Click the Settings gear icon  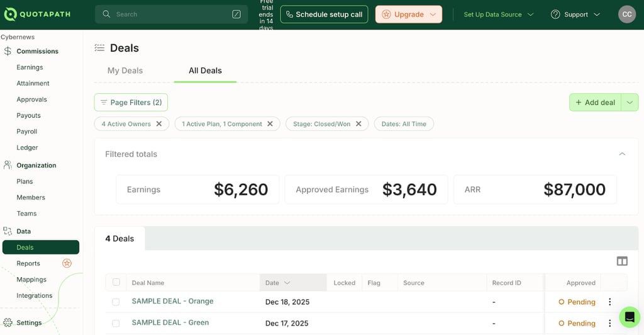coord(8,322)
